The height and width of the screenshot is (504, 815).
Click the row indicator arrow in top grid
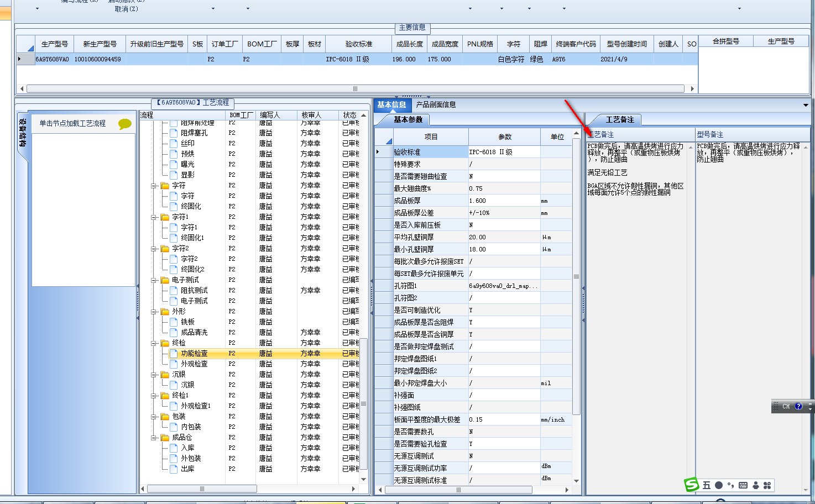(x=20, y=59)
